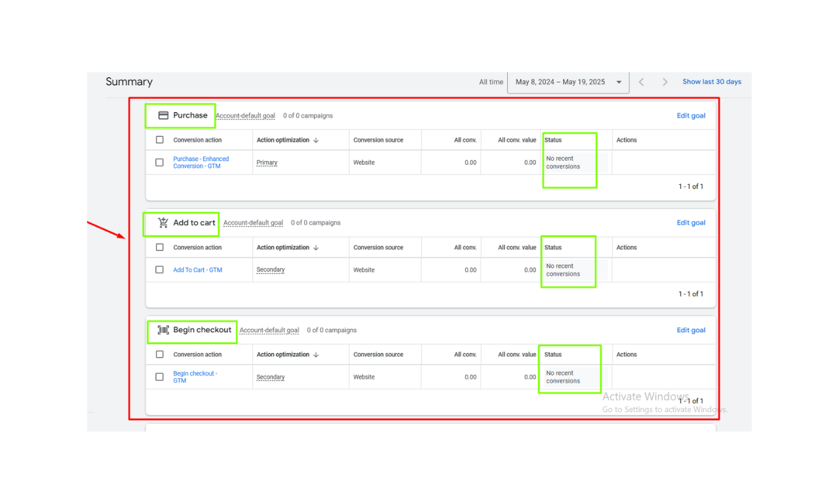Toggle sort order on Action optimization in Add to cart table

(317, 247)
